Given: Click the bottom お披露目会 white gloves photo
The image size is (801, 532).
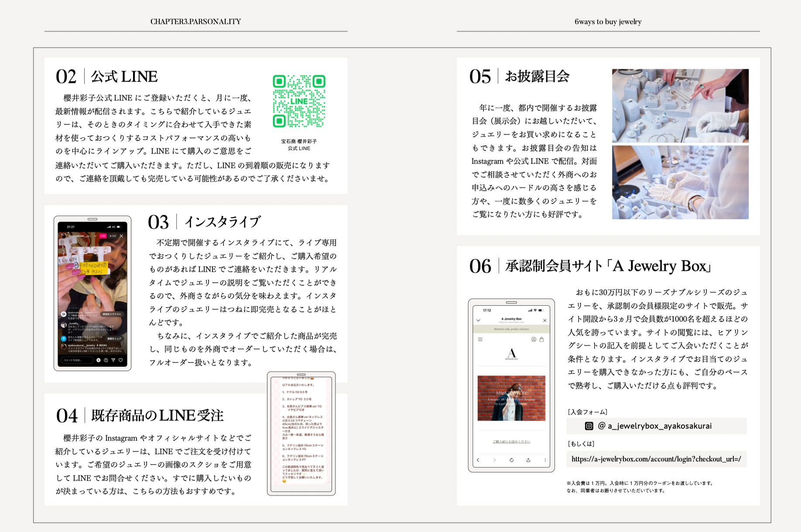Looking at the screenshot, I should [680, 182].
